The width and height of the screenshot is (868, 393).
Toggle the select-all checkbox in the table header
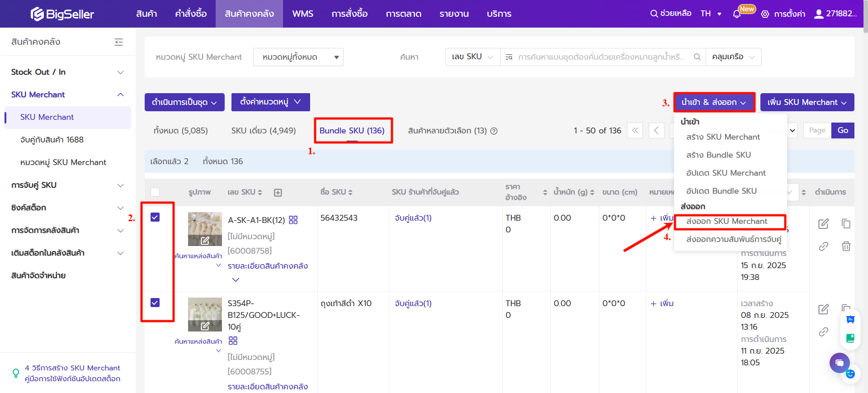coord(155,192)
